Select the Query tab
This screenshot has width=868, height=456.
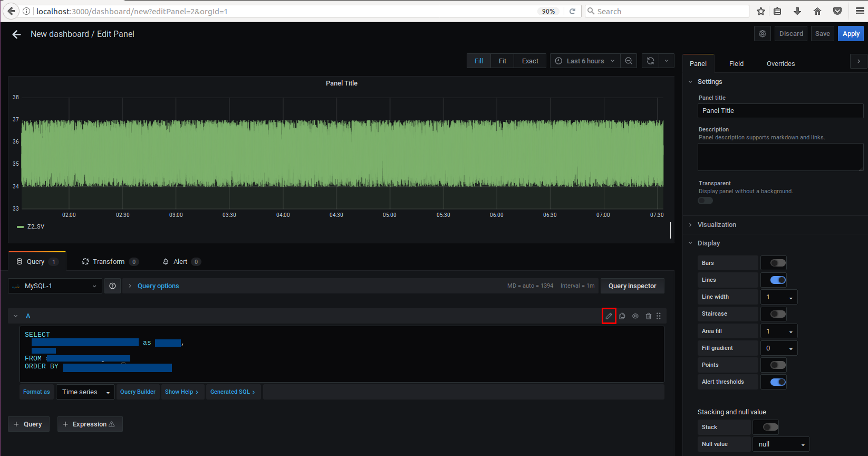37,262
